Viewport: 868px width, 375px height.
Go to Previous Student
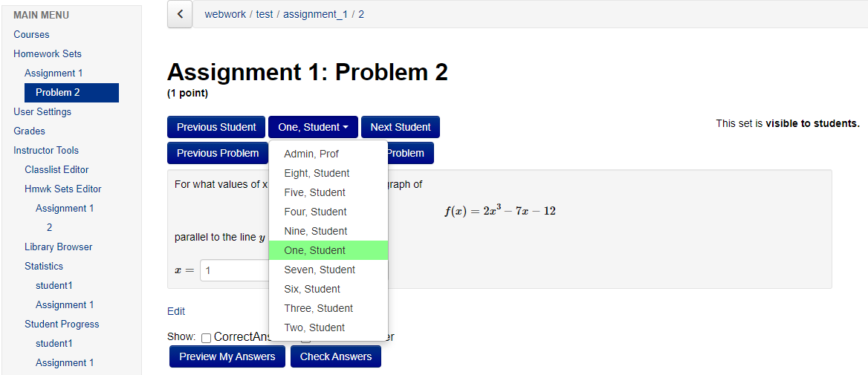[x=216, y=127]
